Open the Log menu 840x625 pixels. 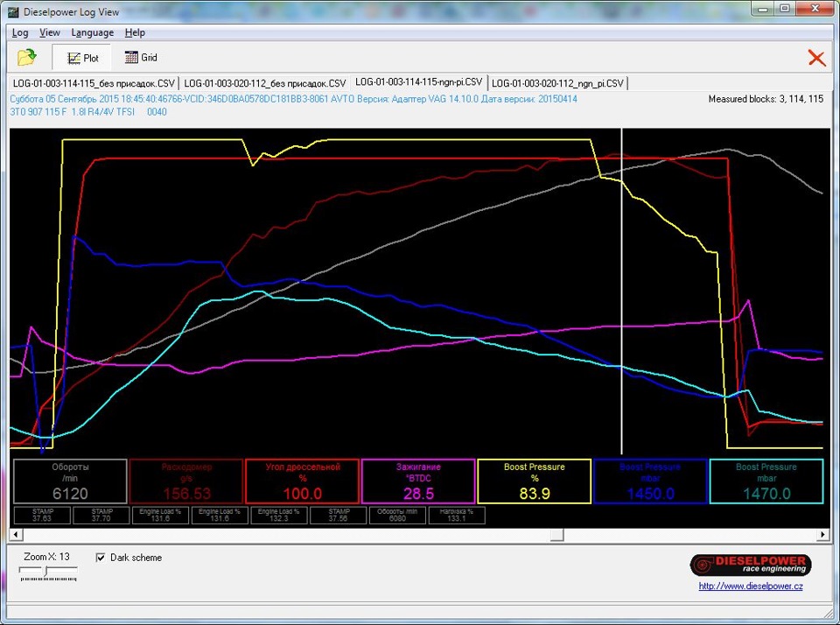(20, 32)
